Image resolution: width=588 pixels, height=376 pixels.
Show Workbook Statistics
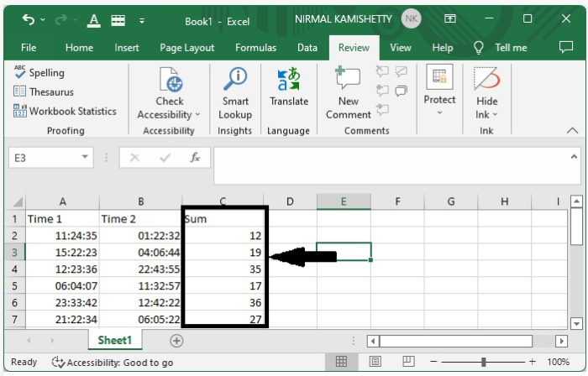pos(65,112)
